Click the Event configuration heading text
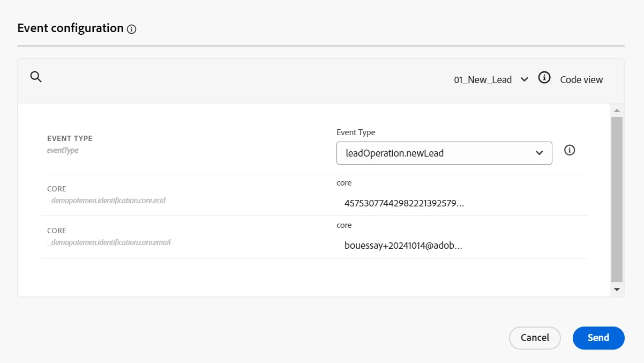The image size is (644, 363). coord(70,28)
